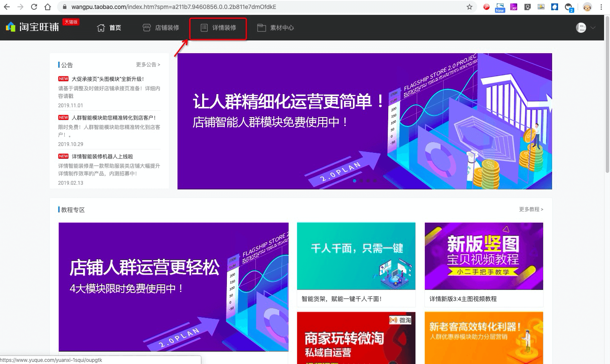
Task: Open the image downloader extension
Action: [x=541, y=7]
